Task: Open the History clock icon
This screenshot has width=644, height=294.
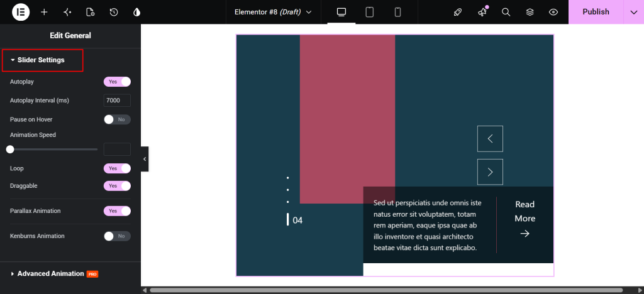Action: 114,13
